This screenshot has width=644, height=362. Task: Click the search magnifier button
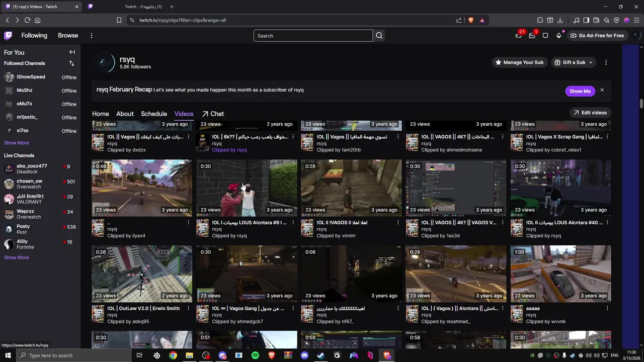(x=379, y=36)
